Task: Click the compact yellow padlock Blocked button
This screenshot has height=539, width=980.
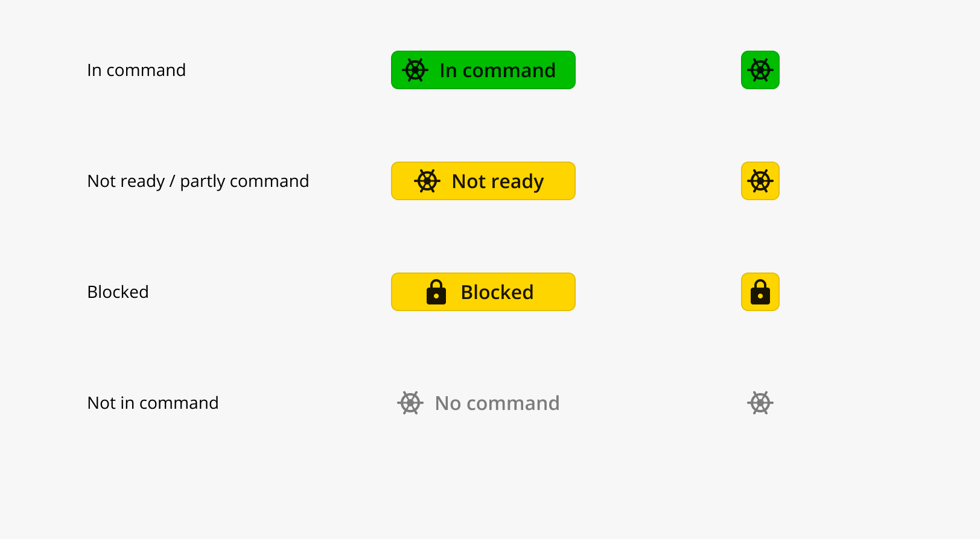Action: point(760,292)
